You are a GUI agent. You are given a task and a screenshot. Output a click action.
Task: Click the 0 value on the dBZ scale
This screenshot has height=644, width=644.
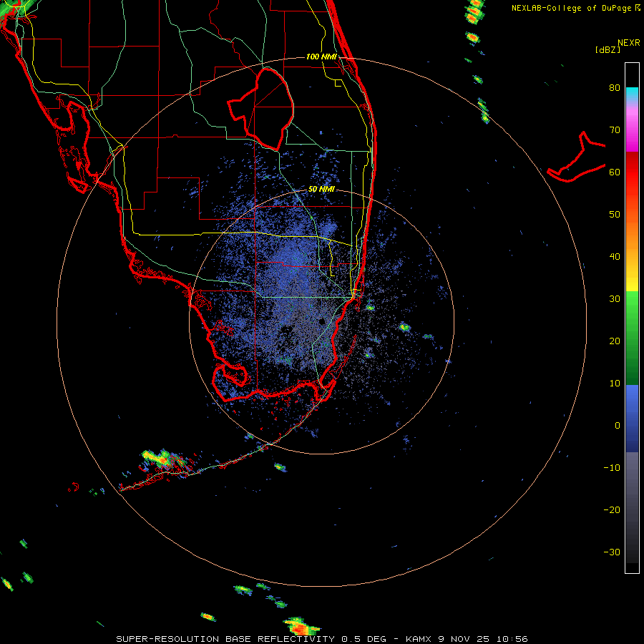pyautogui.click(x=618, y=426)
